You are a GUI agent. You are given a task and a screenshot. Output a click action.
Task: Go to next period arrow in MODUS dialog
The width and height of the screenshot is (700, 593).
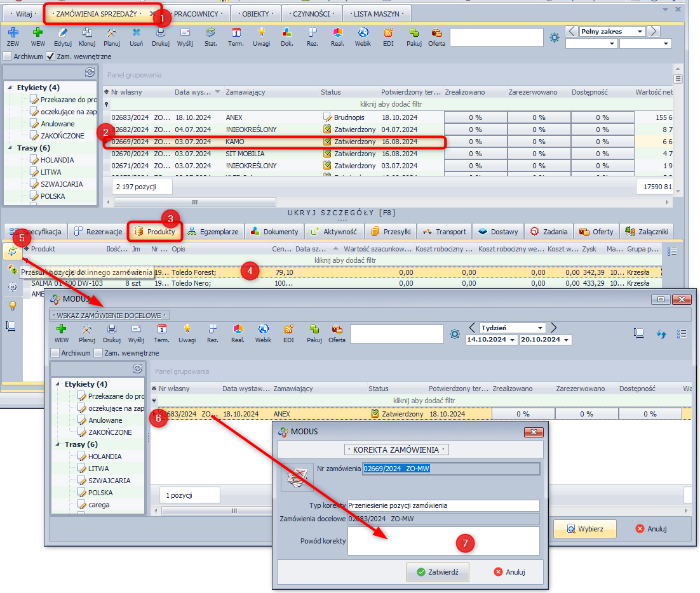tap(553, 328)
